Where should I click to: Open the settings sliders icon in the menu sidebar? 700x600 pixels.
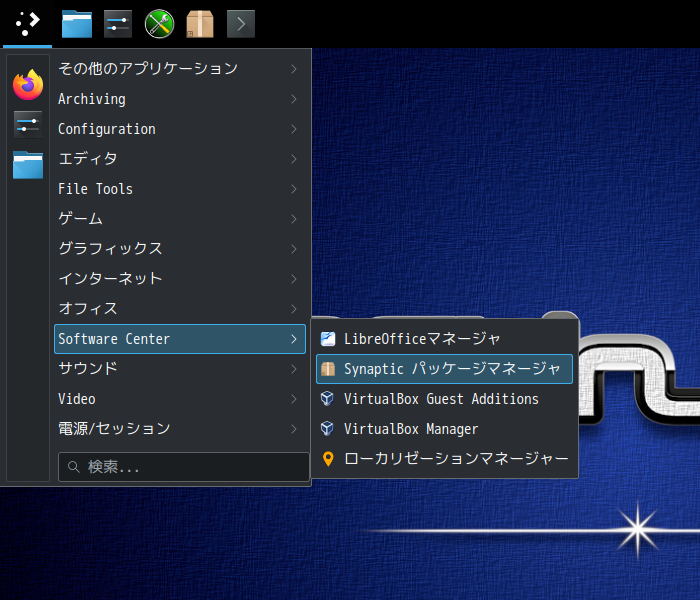28,125
